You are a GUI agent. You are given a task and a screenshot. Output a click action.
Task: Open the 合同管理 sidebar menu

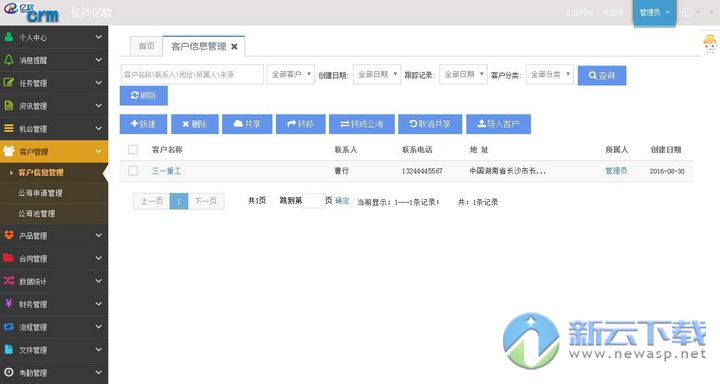[x=54, y=258]
